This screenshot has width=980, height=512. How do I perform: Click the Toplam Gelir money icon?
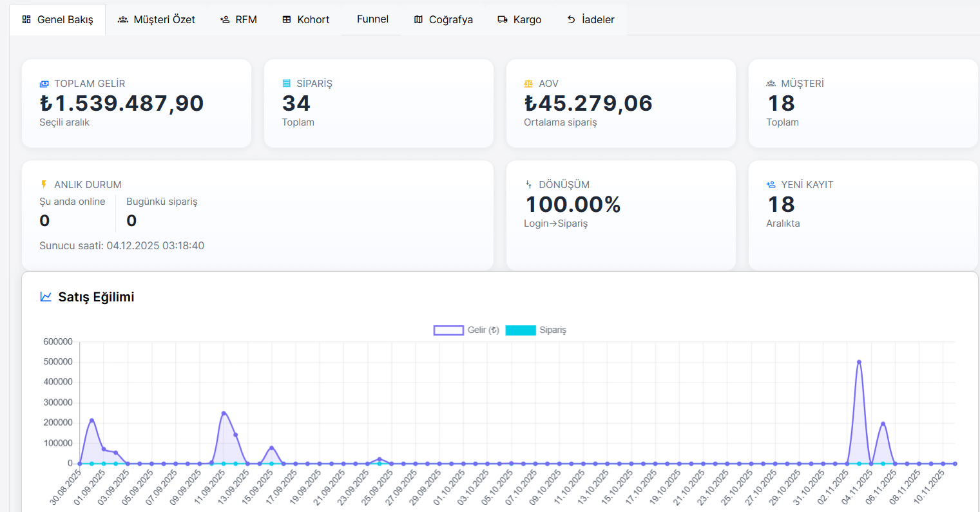click(44, 84)
